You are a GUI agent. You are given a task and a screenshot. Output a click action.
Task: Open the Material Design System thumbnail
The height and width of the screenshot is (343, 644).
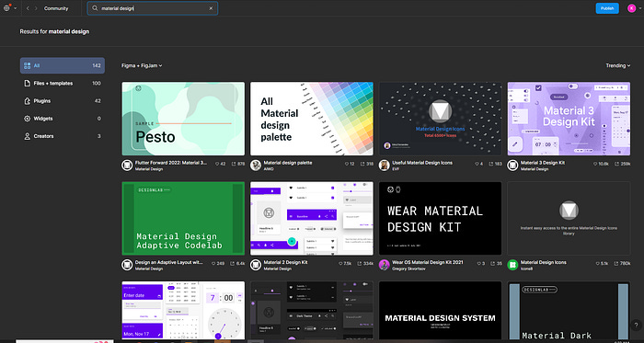click(441, 310)
